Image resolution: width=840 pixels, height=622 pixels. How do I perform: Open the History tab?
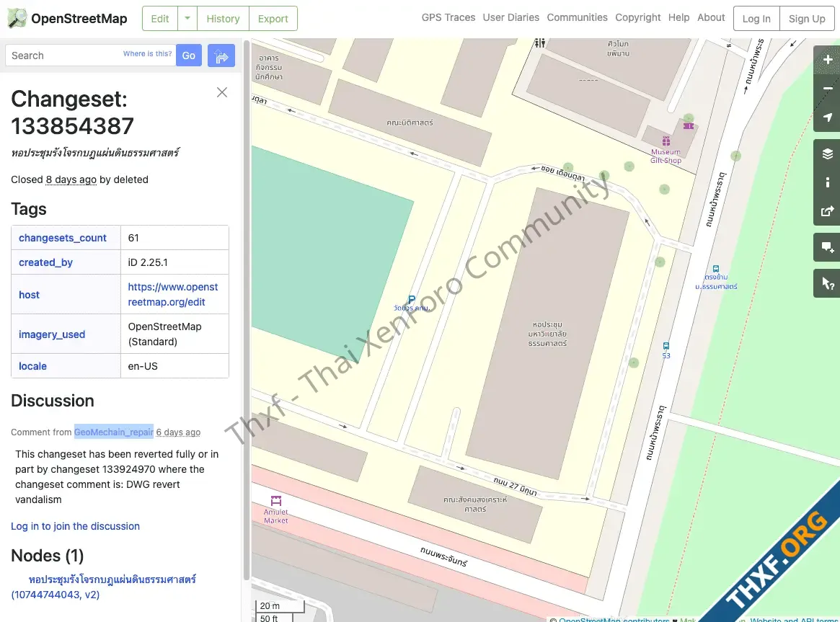click(223, 18)
